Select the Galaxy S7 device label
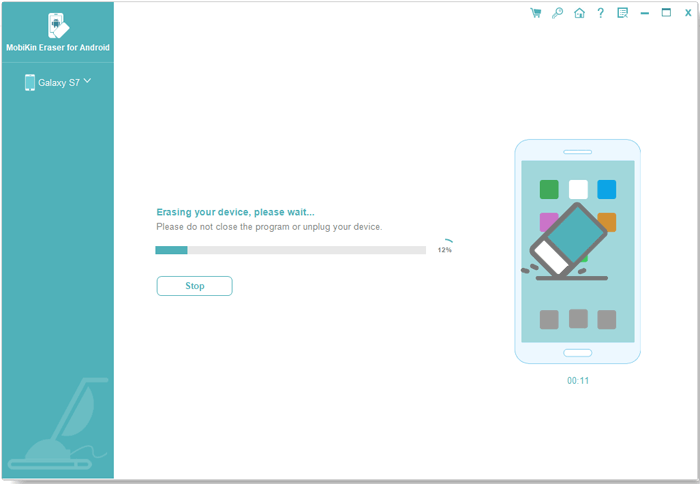 pyautogui.click(x=59, y=83)
